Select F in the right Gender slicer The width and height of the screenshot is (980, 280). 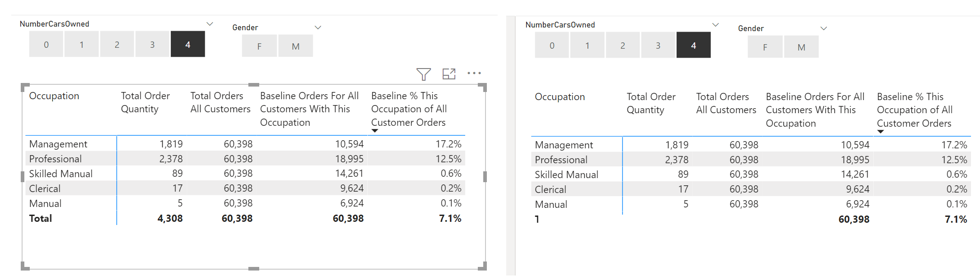pos(765,47)
